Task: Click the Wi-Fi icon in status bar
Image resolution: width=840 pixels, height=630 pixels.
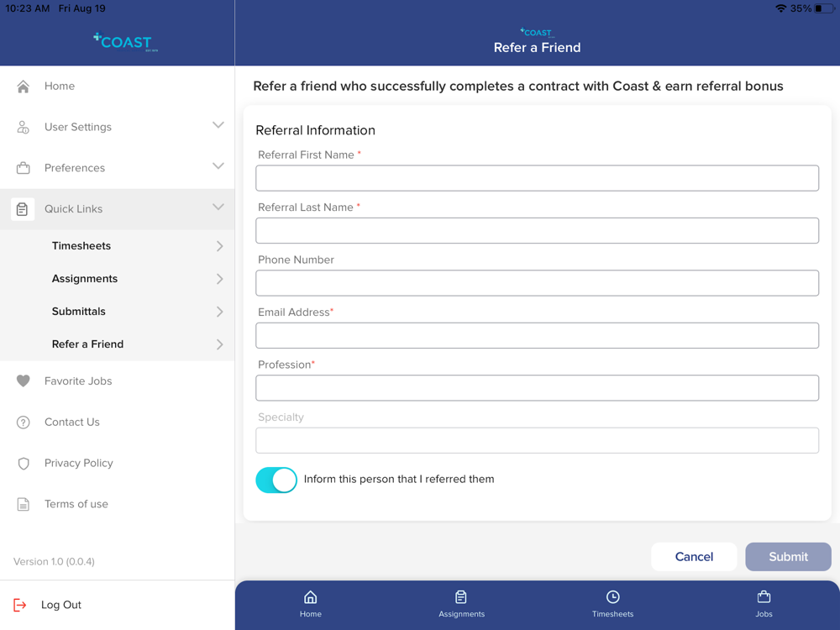Action: pos(781,8)
